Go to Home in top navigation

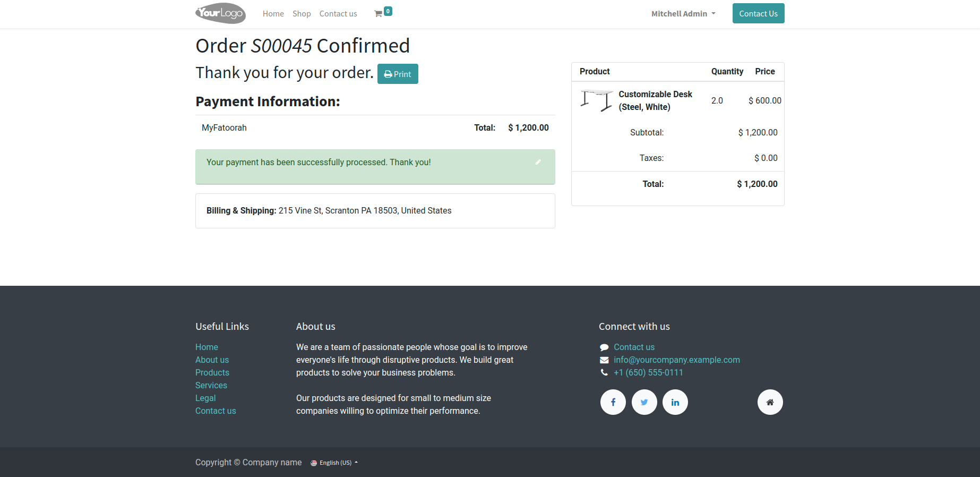tap(273, 14)
